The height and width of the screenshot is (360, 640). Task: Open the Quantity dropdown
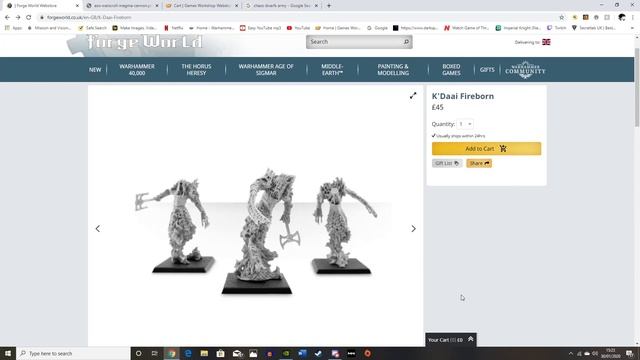465,124
